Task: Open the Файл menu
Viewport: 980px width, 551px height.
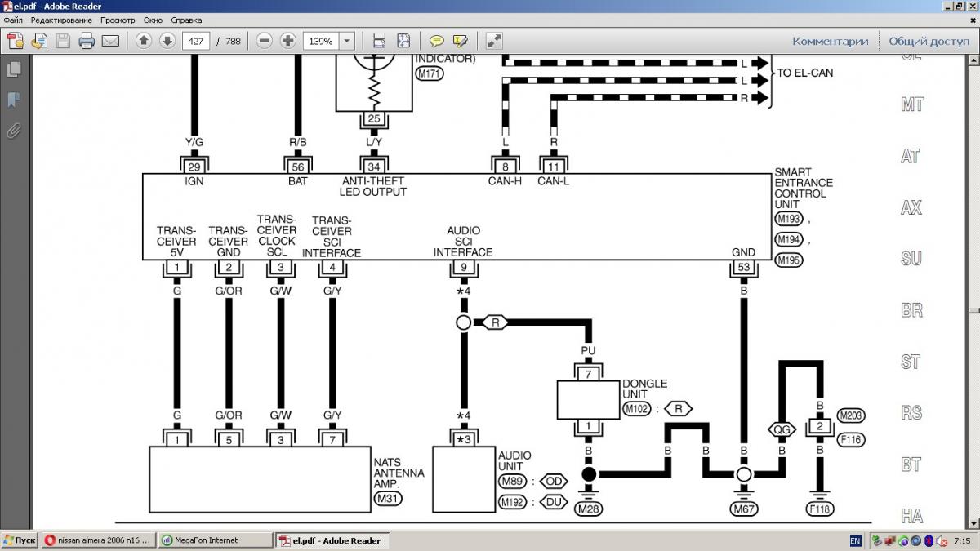Action: pyautogui.click(x=13, y=19)
